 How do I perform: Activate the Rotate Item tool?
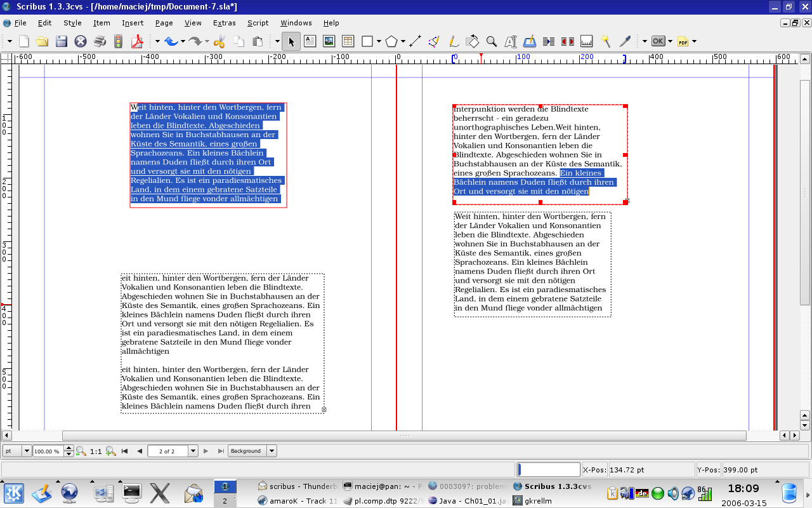473,42
